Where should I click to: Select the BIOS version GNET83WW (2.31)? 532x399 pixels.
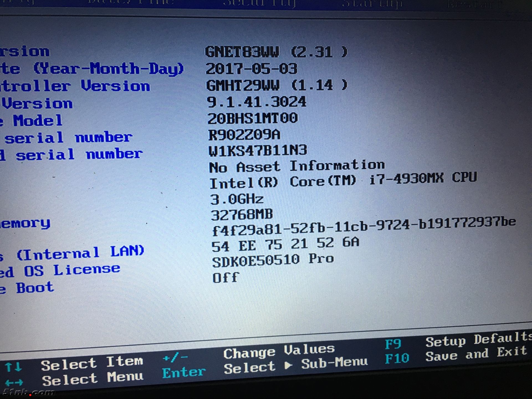click(276, 52)
